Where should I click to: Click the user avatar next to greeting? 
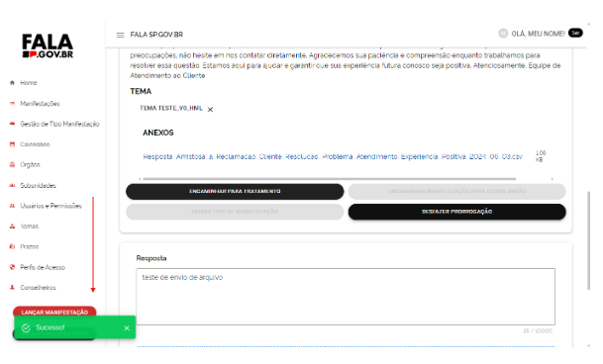click(503, 34)
